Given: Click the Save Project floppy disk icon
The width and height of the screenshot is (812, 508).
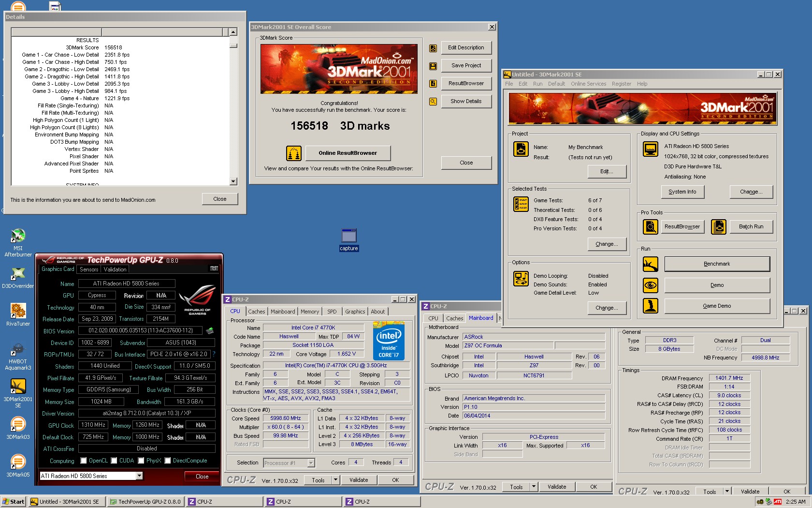Looking at the screenshot, I should click(433, 66).
